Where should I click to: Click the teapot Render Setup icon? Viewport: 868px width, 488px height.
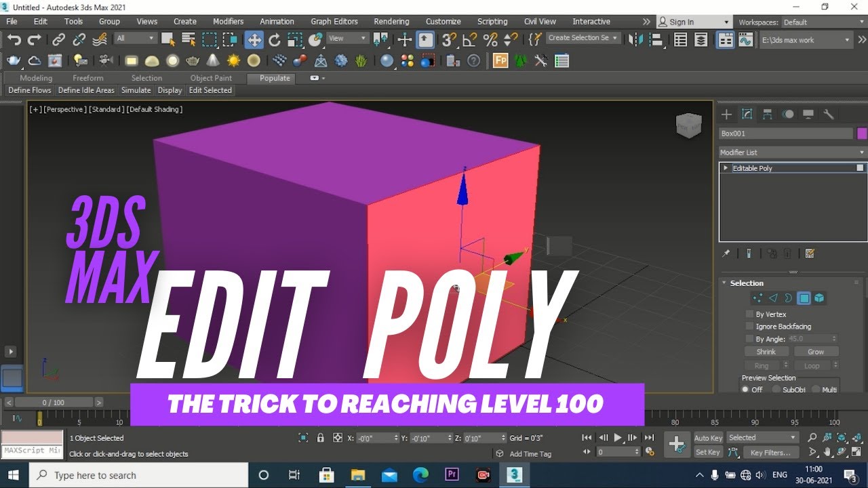point(14,61)
